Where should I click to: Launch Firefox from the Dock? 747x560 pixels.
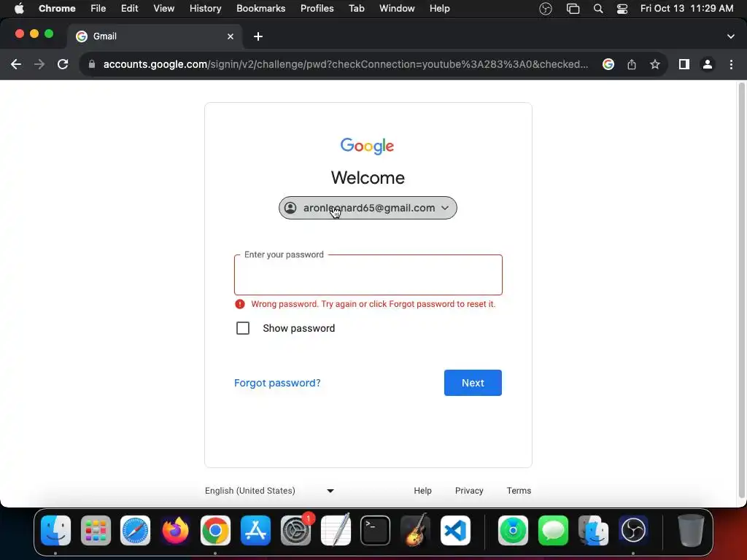(175, 530)
